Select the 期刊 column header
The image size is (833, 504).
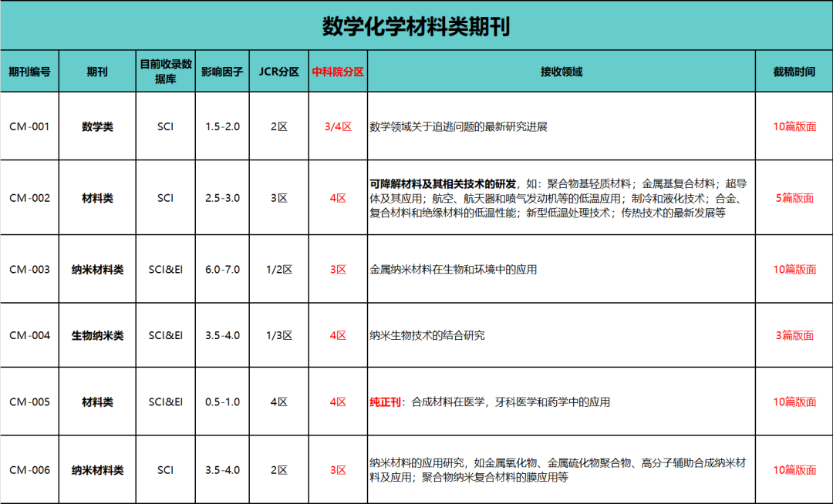(x=97, y=72)
